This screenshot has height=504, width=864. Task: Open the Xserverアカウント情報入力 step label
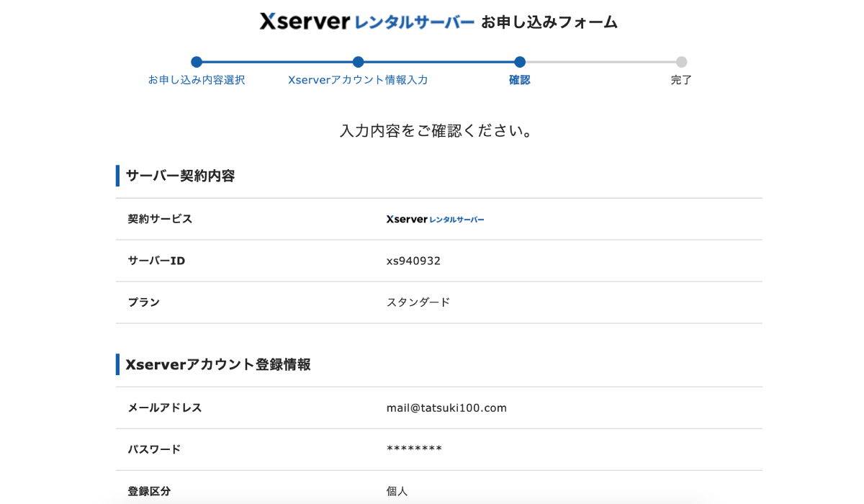coord(358,80)
